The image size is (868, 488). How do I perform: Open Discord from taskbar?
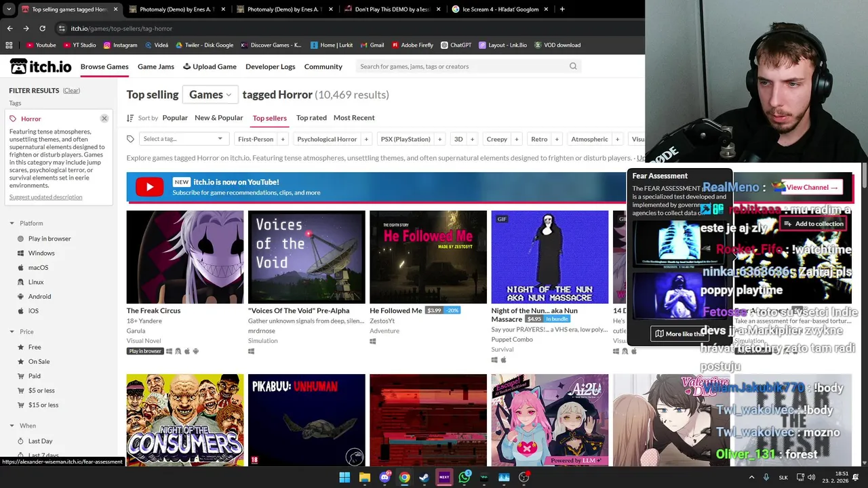click(x=384, y=477)
